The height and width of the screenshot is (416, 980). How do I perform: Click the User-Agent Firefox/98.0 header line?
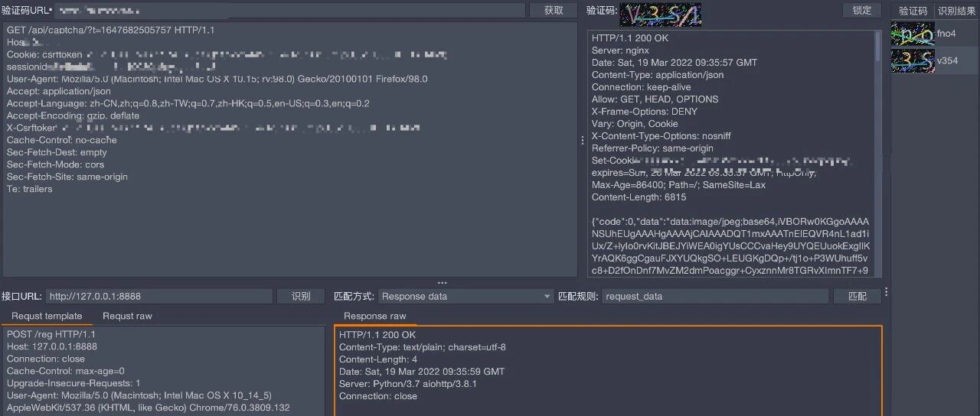tap(217, 79)
